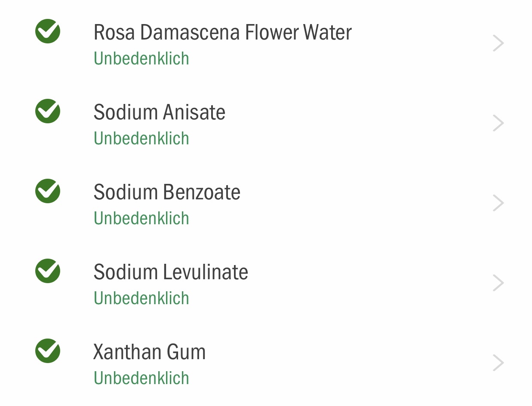532x406 pixels.
Task: Open Sodium Benzoate details via chevron arrow
Action: coord(498,203)
